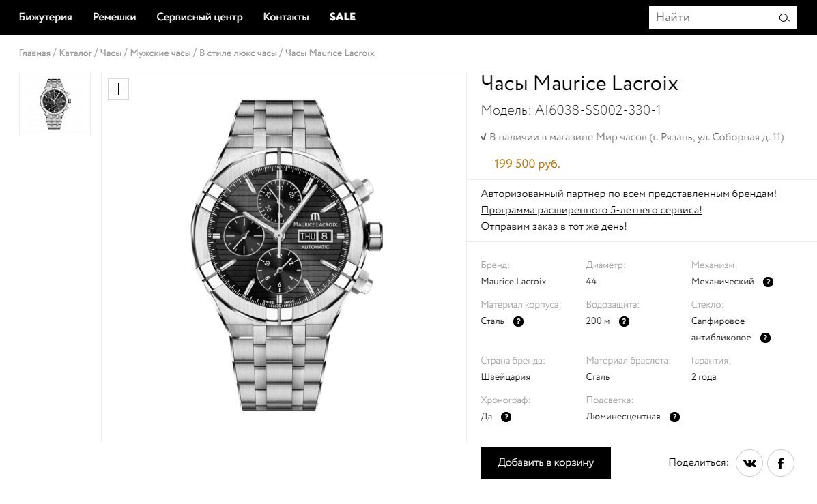Share the product on Facebook
The width and height of the screenshot is (817, 504).
pyautogui.click(x=781, y=464)
